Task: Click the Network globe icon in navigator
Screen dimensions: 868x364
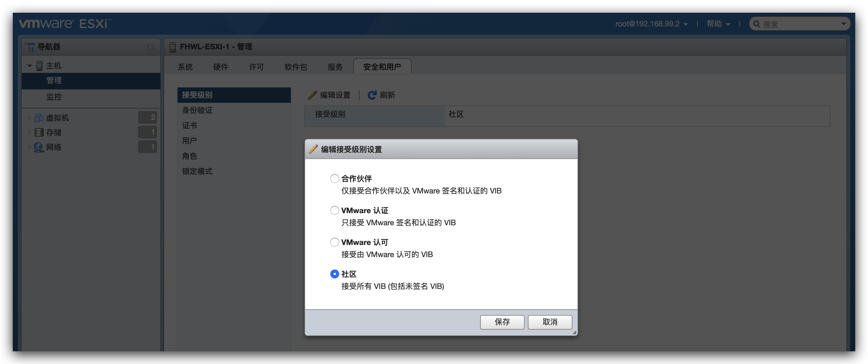Action: [39, 147]
